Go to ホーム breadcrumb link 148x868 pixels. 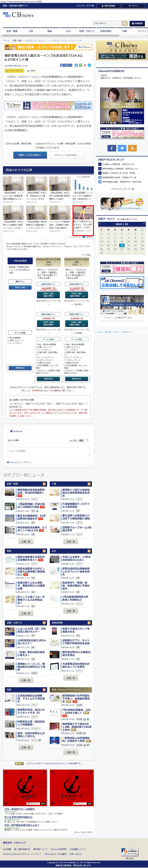click(x=7, y=40)
